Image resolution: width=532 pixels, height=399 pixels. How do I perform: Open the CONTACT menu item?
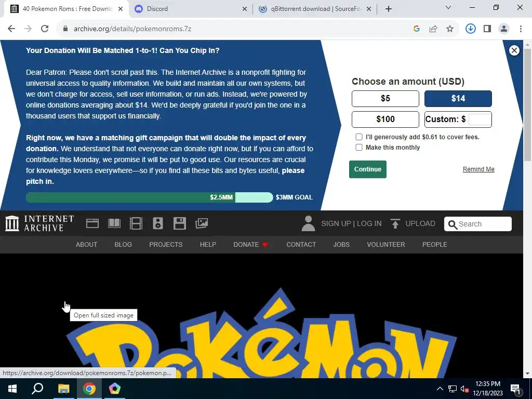(301, 245)
